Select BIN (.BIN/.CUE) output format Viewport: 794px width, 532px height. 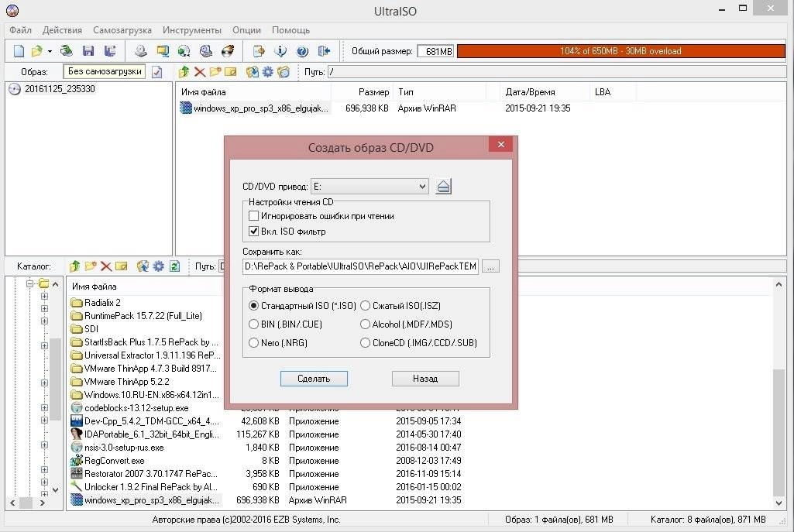pos(254,324)
